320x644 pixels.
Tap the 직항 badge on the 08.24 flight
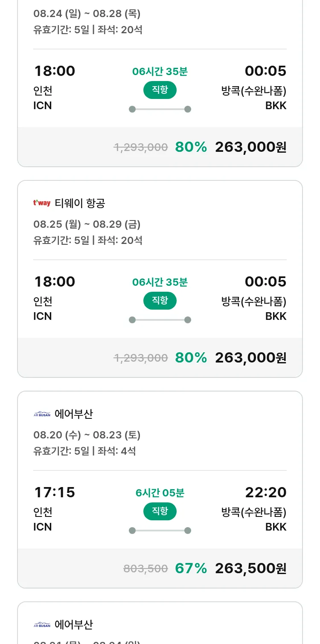click(160, 90)
